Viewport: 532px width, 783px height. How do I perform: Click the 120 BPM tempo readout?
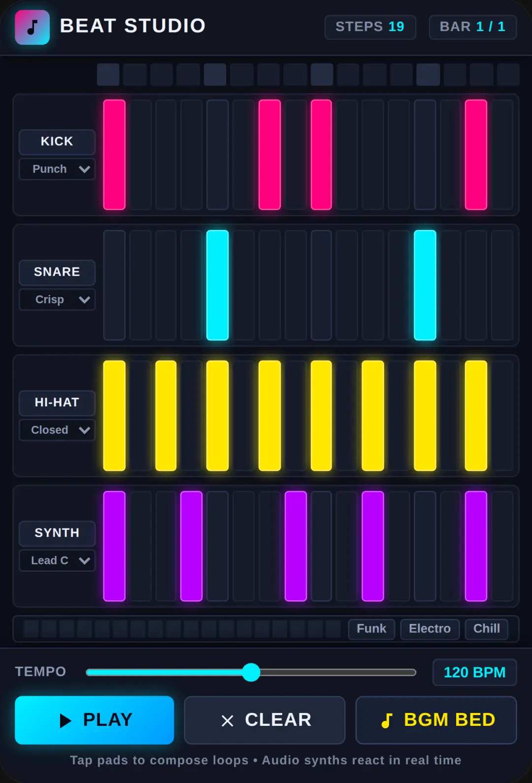(474, 672)
